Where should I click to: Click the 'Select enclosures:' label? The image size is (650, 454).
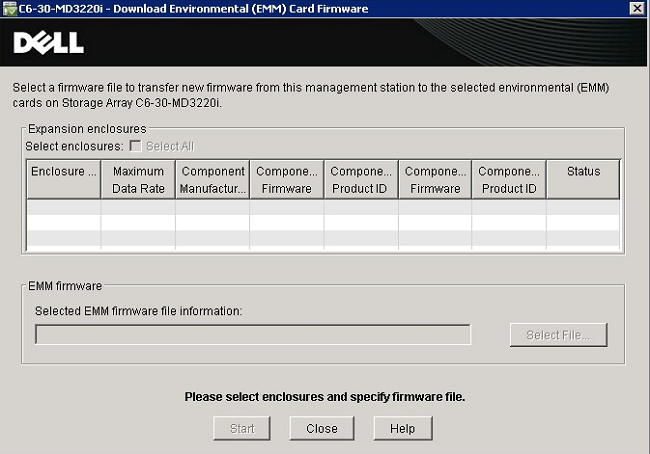(x=74, y=146)
